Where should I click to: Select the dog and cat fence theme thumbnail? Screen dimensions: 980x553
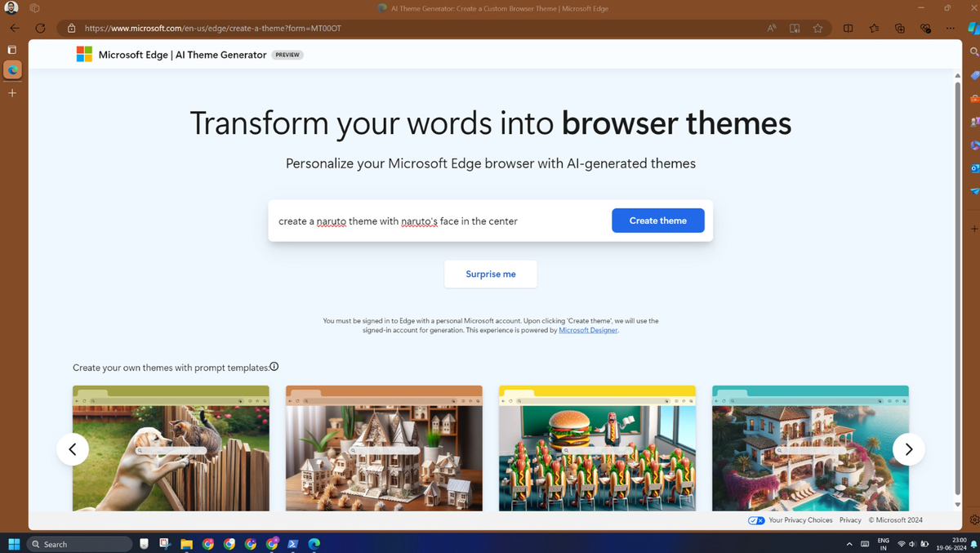[x=171, y=448]
